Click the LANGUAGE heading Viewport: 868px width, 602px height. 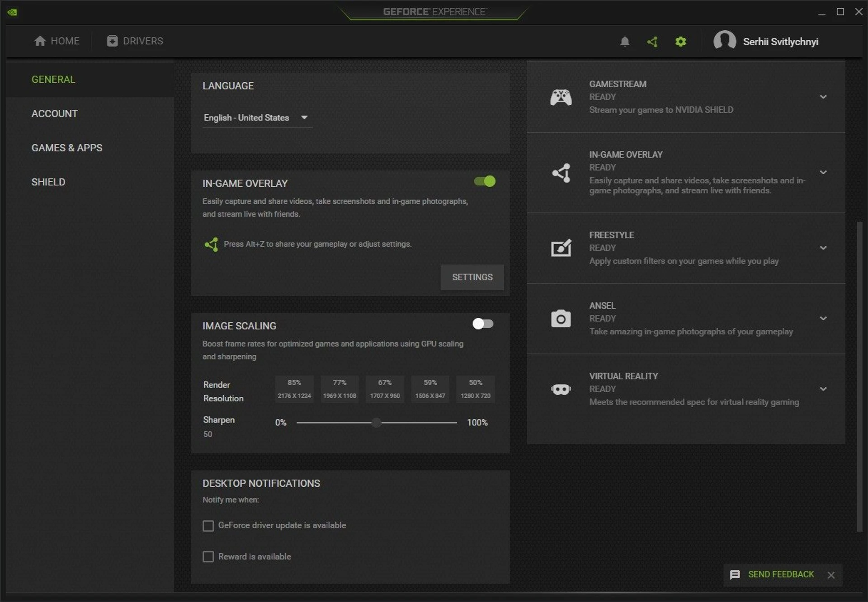tap(228, 86)
